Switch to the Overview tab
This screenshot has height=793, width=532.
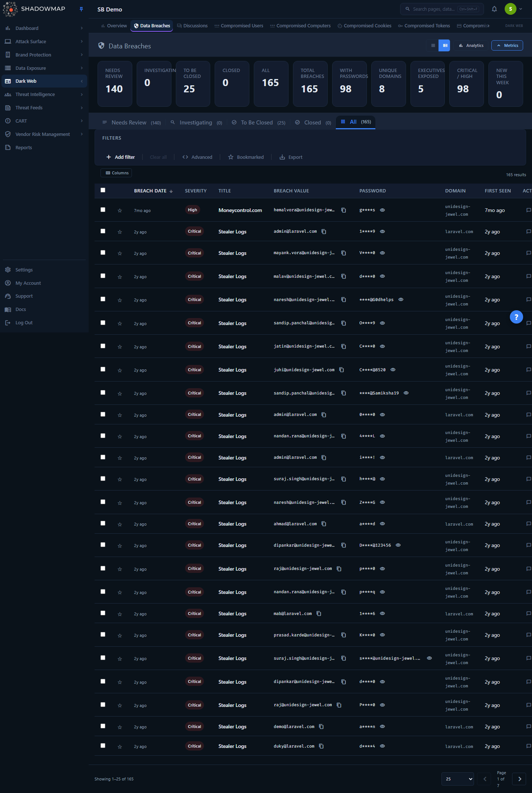(114, 26)
